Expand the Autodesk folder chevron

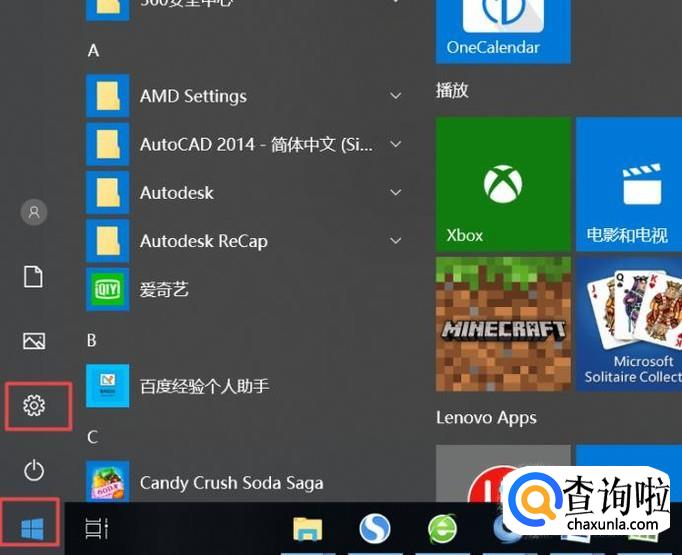[395, 192]
